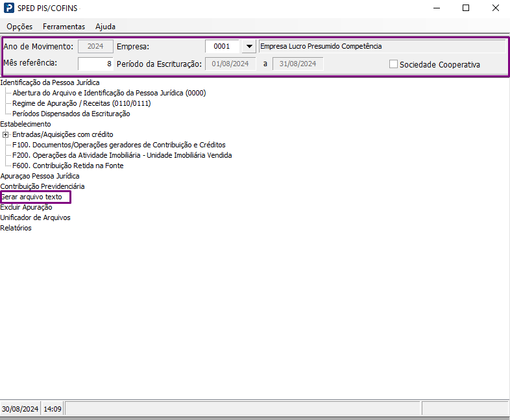
Task: Minimize the SPED PIS/COFINS window
Action: point(437,8)
